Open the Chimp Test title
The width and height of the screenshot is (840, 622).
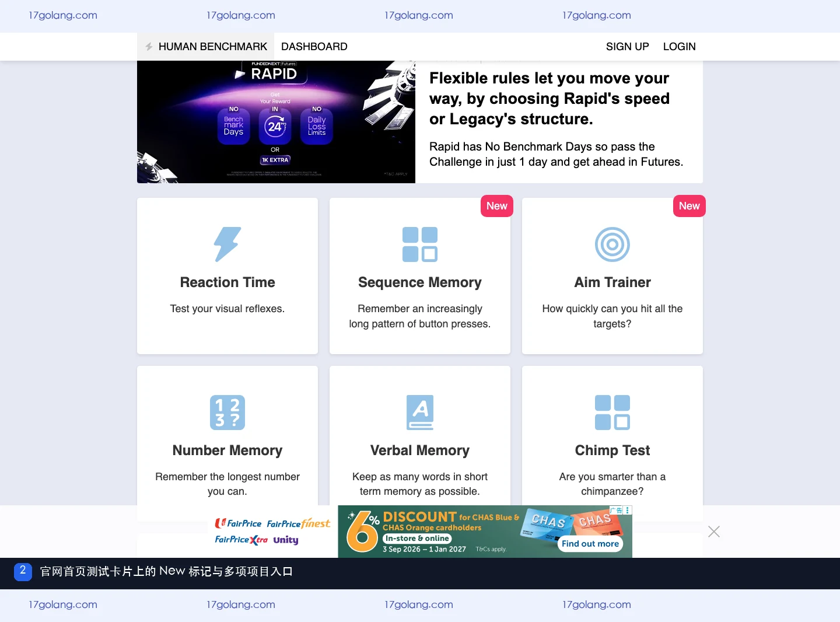point(612,450)
